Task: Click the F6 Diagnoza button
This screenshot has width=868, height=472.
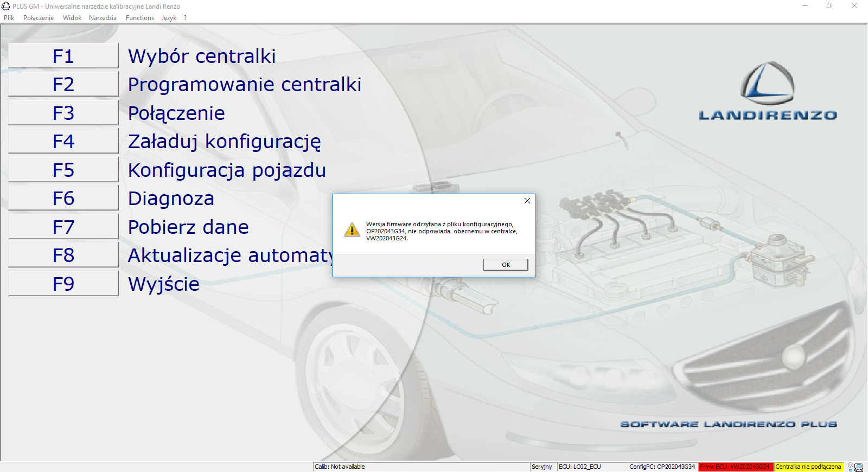Action: click(x=63, y=198)
